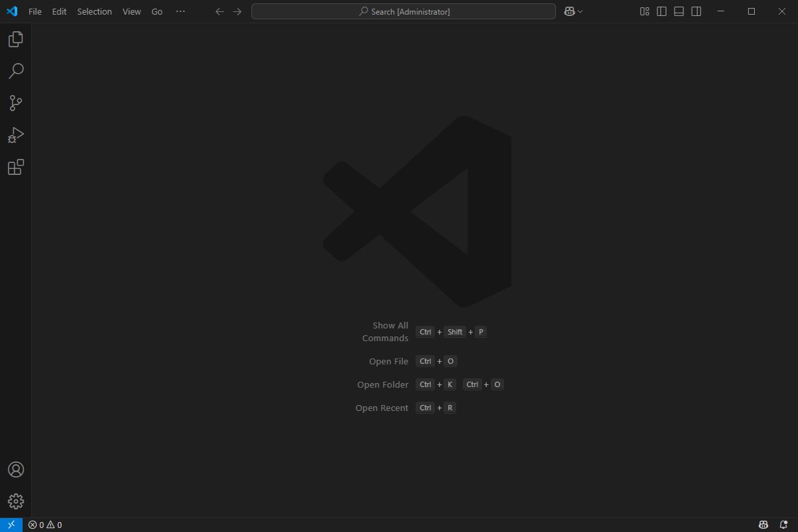
Task: Open Customize Layout icon
Action: 644,11
